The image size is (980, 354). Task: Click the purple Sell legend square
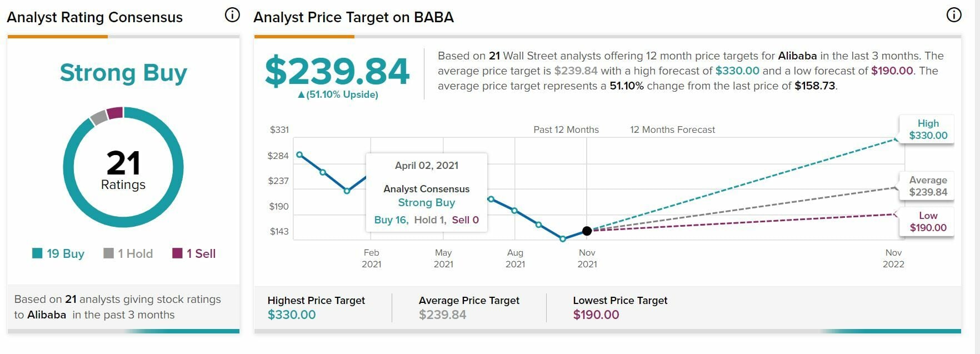pyautogui.click(x=178, y=253)
